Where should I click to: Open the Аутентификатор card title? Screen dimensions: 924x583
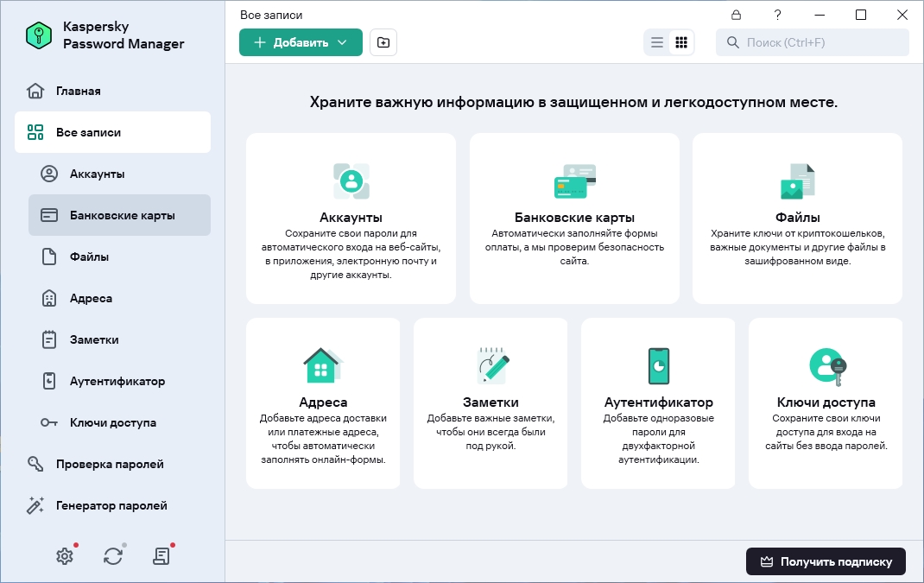click(x=659, y=402)
